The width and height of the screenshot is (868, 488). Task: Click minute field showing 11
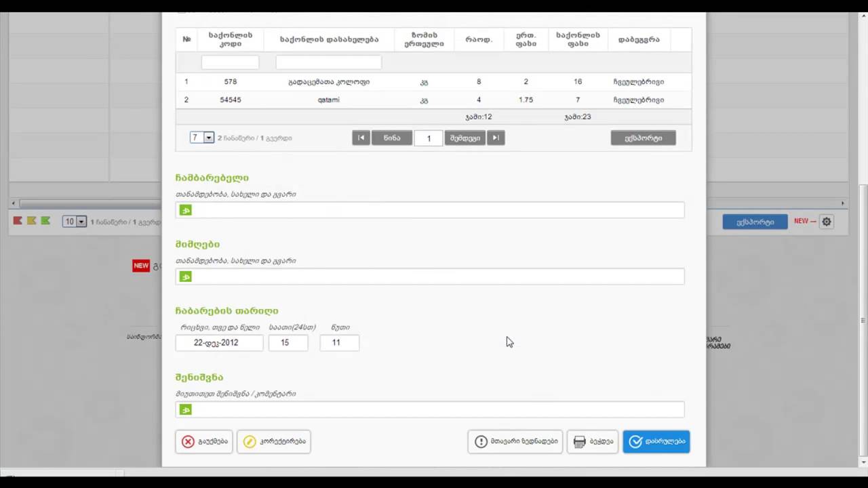point(340,343)
